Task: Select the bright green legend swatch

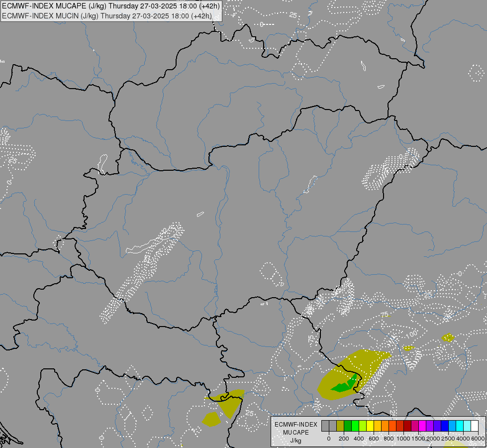Action: 355,426
